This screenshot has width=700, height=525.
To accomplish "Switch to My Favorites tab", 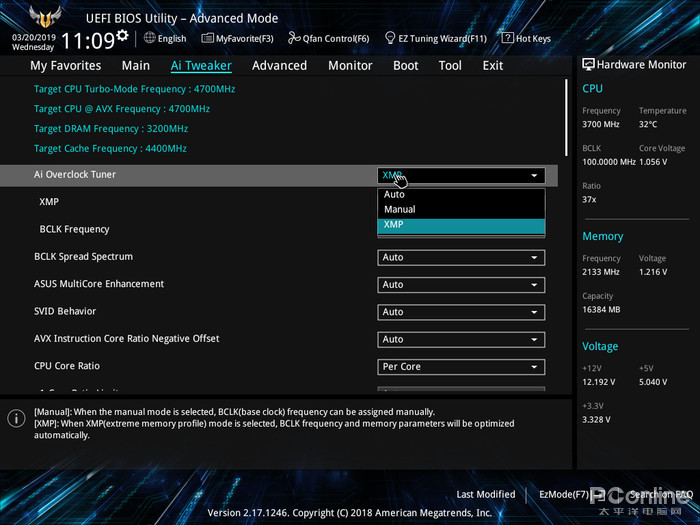I will click(x=66, y=66).
